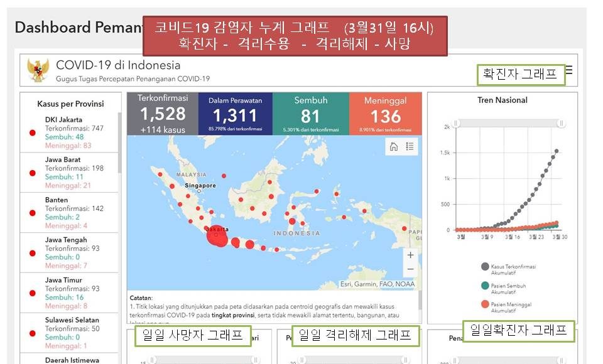Image resolution: width=603 pixels, height=364 pixels.
Task: Toggle Pasien Meninggal Akumulatif legend series
Action: (x=485, y=304)
